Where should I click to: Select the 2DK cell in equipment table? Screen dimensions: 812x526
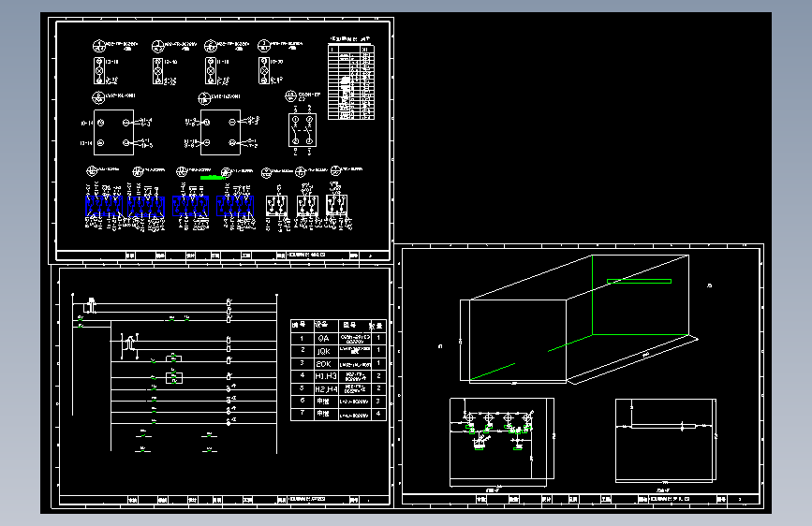click(x=326, y=363)
